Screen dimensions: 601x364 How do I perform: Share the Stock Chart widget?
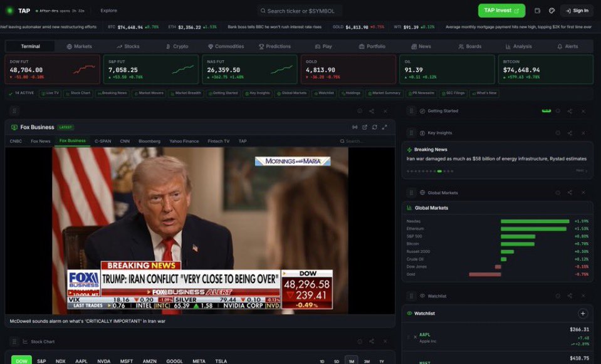pos(372,341)
